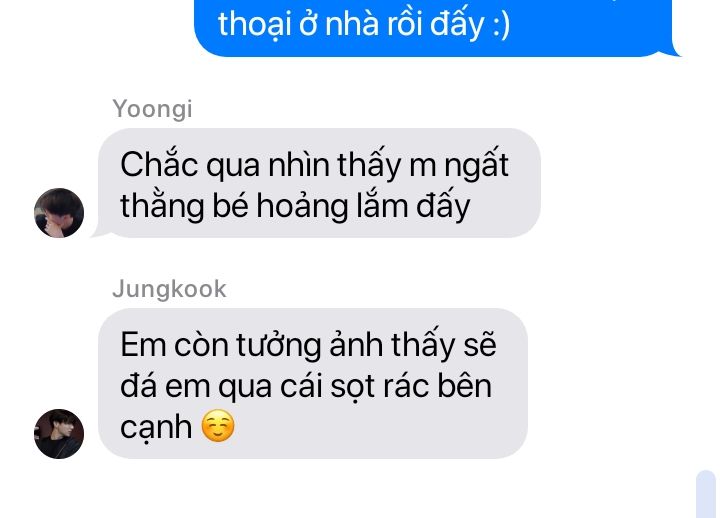
Task: Select the Jungkook sender name label
Action: click(x=169, y=289)
